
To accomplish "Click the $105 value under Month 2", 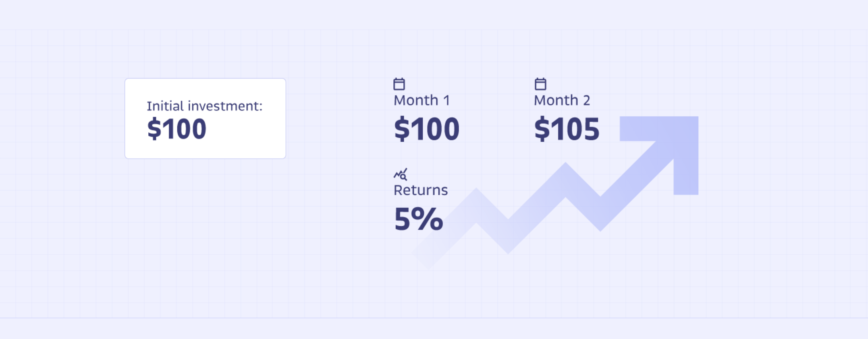I will 567,129.
